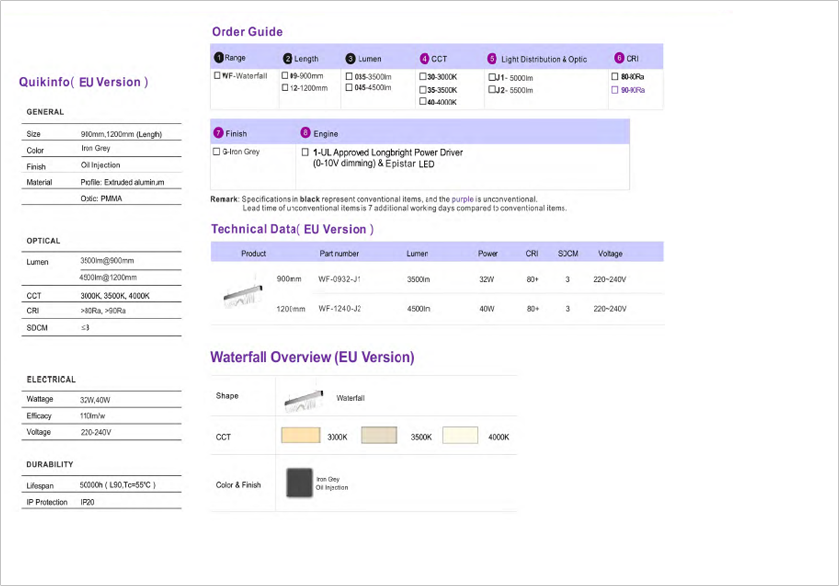Viewport: 839px width, 586px height.
Task: Click the number 2 Length circle icon
Action: pos(288,59)
